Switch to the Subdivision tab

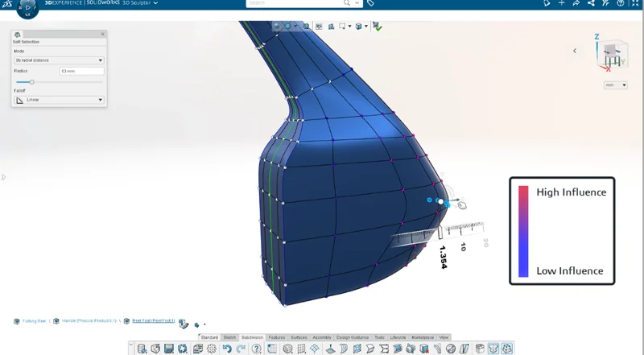pyautogui.click(x=252, y=337)
